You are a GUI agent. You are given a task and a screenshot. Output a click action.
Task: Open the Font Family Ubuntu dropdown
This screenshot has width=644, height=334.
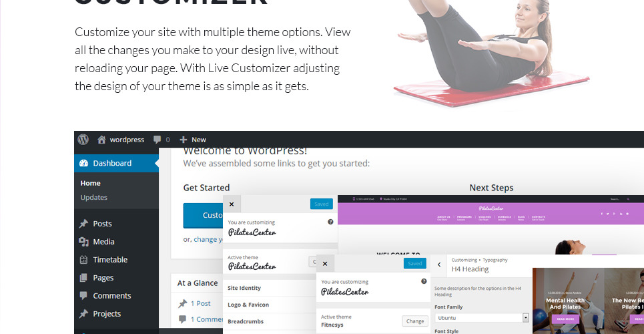coord(482,317)
